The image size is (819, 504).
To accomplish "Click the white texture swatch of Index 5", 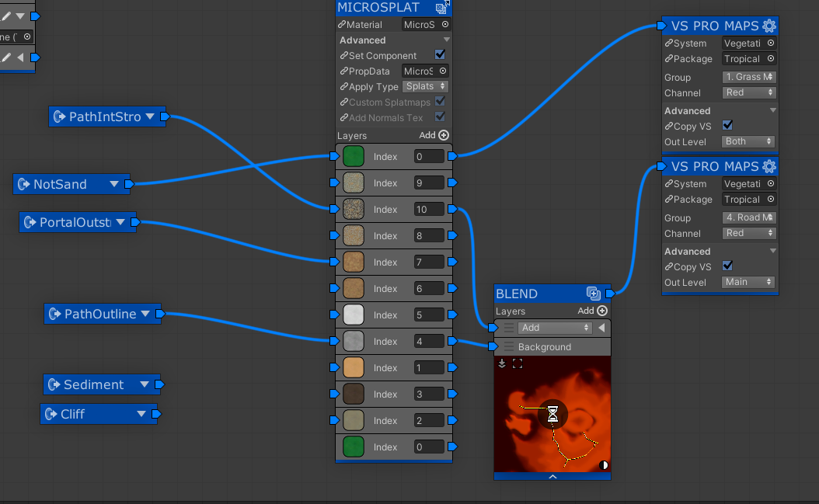I will [x=354, y=315].
